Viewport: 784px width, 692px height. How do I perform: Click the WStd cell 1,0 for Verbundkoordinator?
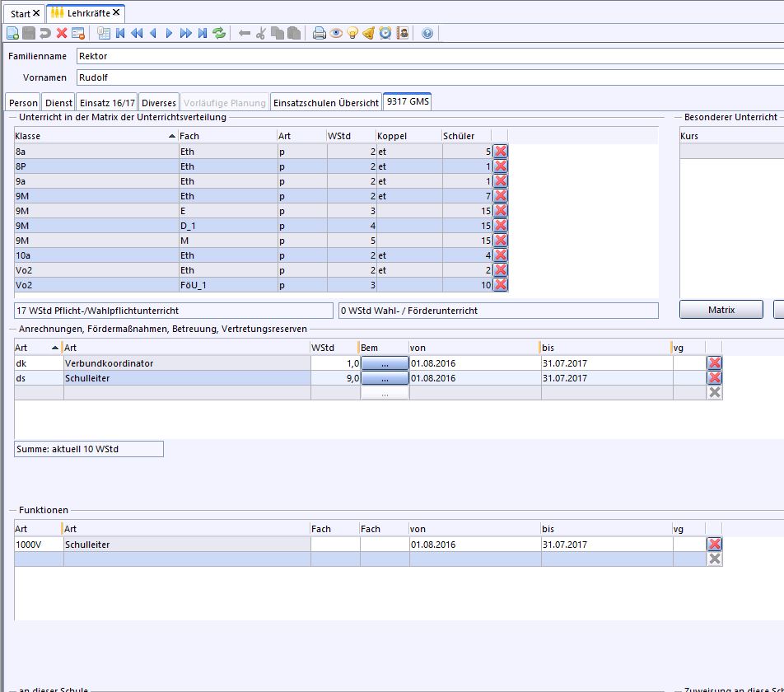(x=335, y=363)
